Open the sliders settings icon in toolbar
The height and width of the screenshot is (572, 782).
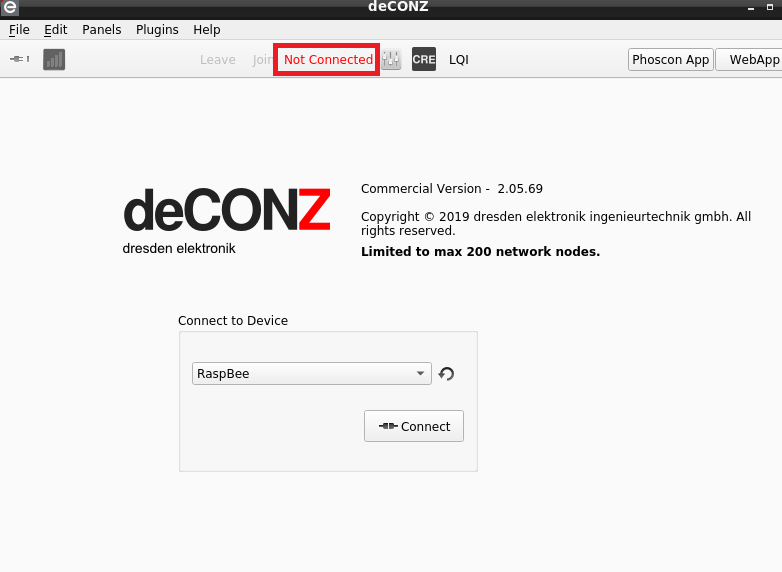[x=391, y=59]
